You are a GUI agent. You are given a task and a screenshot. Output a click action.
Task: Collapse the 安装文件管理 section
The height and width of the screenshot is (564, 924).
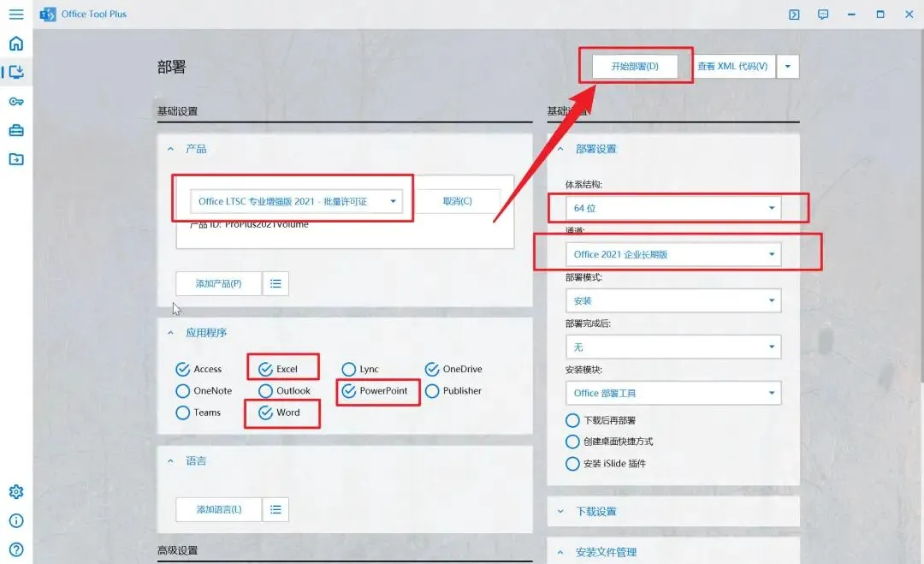pos(560,552)
